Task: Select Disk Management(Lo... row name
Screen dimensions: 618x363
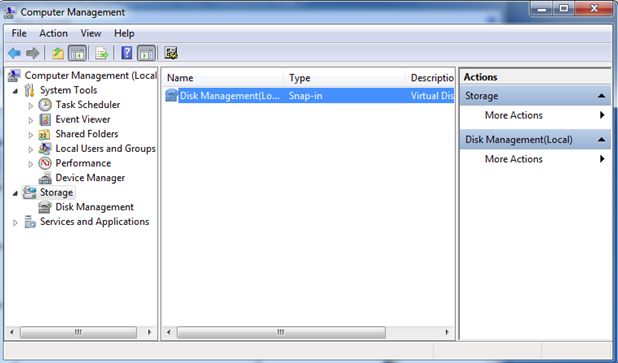Action: point(230,96)
